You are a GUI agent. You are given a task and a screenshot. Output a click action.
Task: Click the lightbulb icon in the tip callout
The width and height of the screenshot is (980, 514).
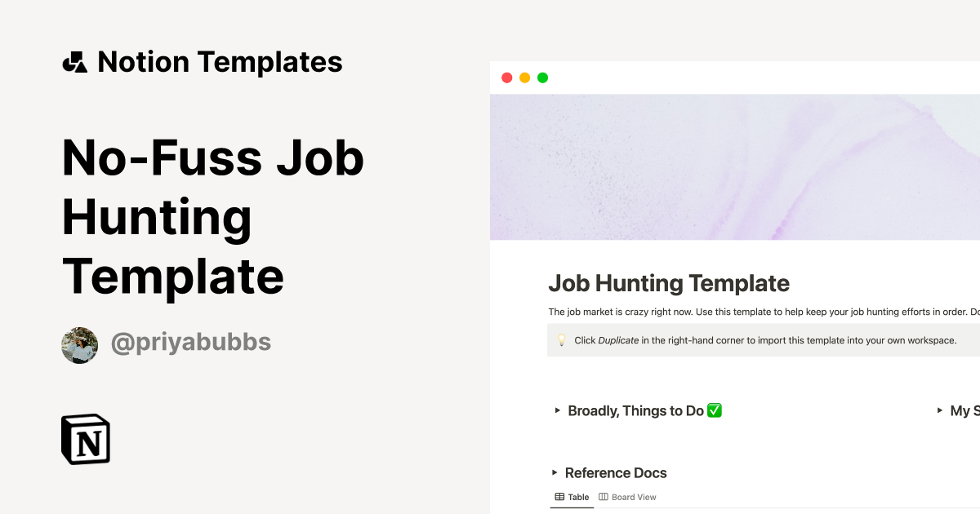tap(560, 340)
